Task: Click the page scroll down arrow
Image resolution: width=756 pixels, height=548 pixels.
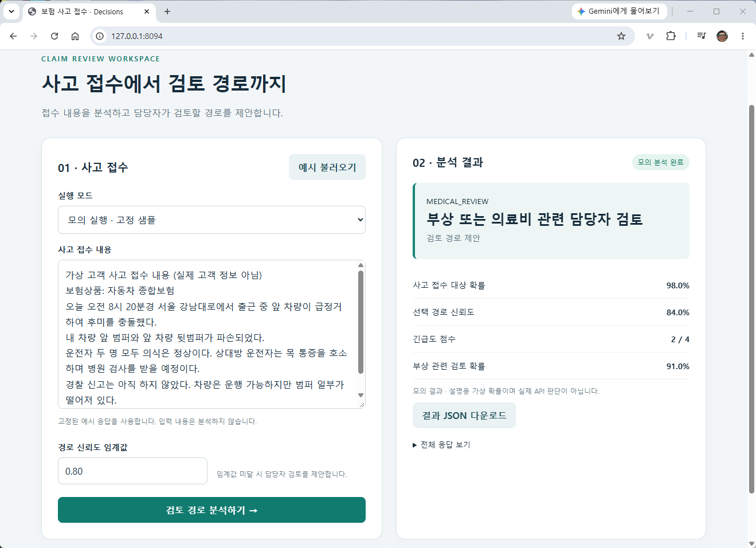Action: (751, 543)
